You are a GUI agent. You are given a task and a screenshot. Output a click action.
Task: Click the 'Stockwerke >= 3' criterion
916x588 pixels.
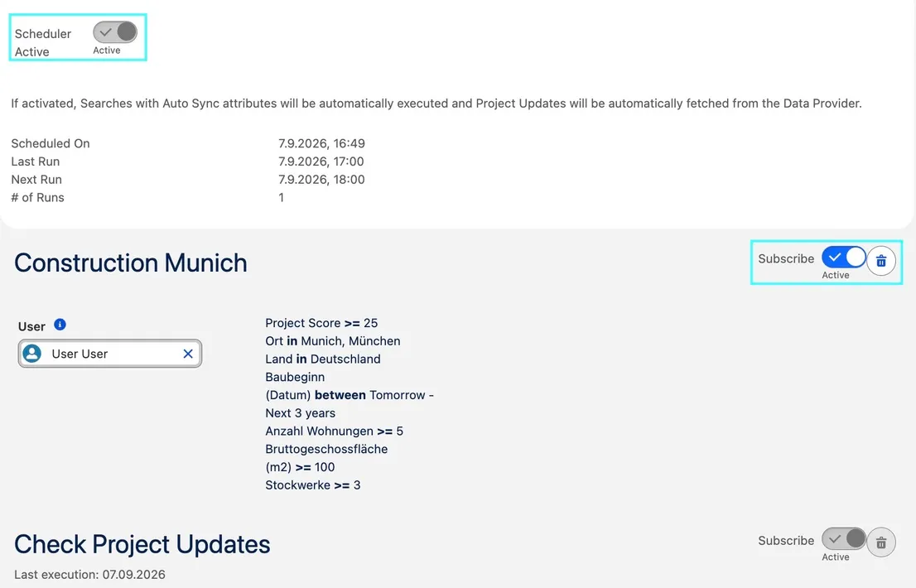coord(312,484)
